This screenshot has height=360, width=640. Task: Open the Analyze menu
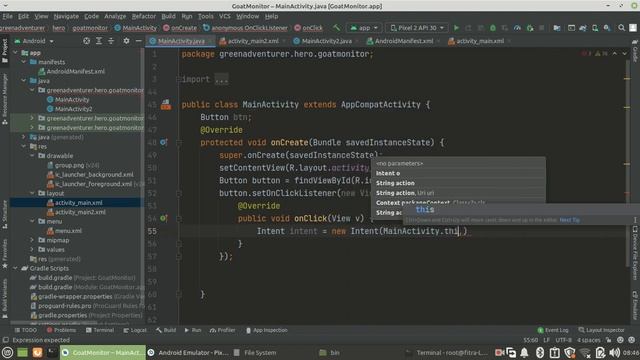[115, 16]
